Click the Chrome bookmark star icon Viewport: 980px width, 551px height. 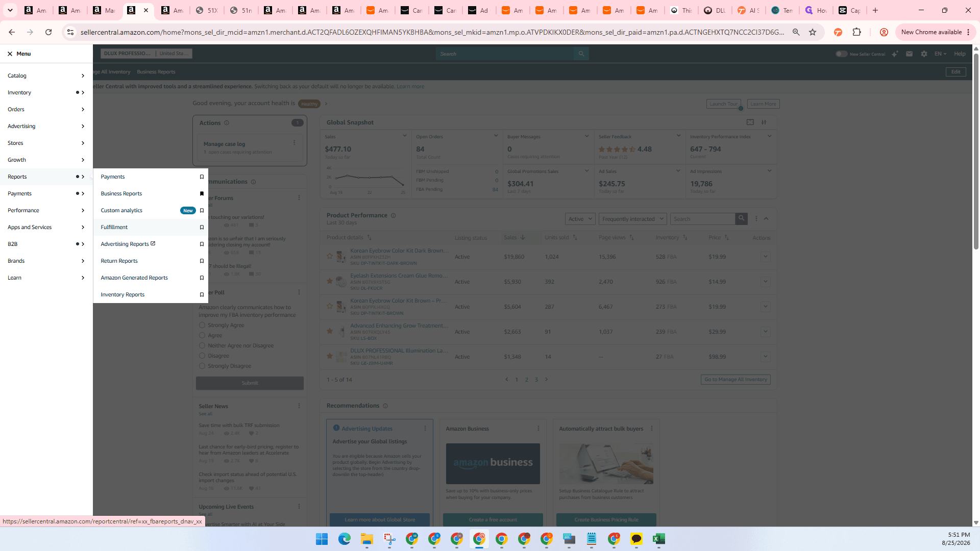pyautogui.click(x=813, y=32)
